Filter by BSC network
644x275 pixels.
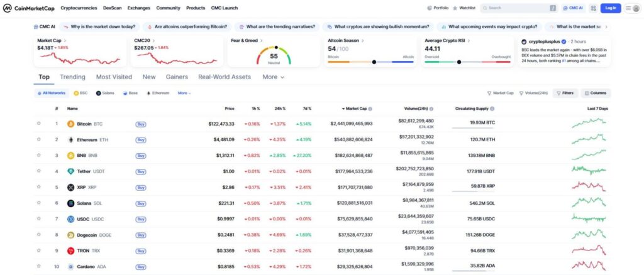point(80,93)
